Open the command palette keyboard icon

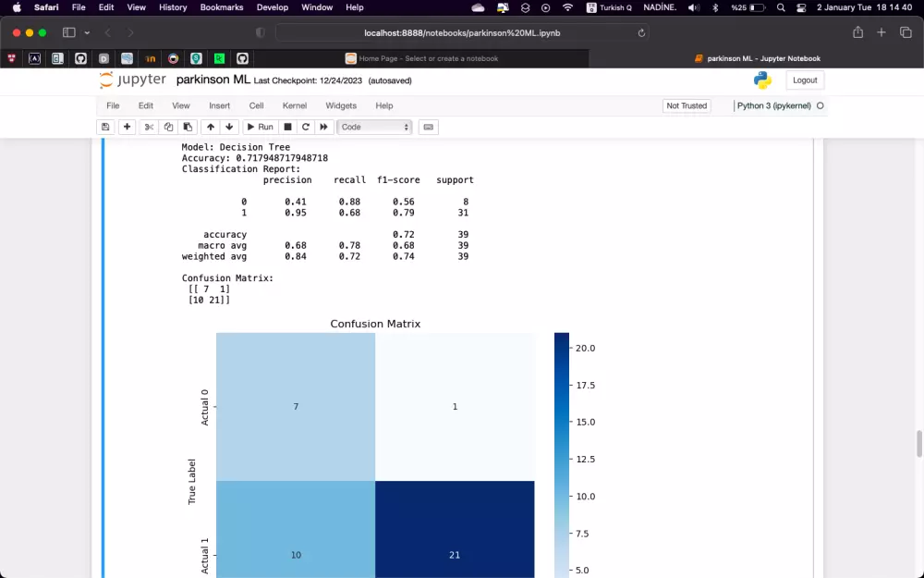point(429,127)
